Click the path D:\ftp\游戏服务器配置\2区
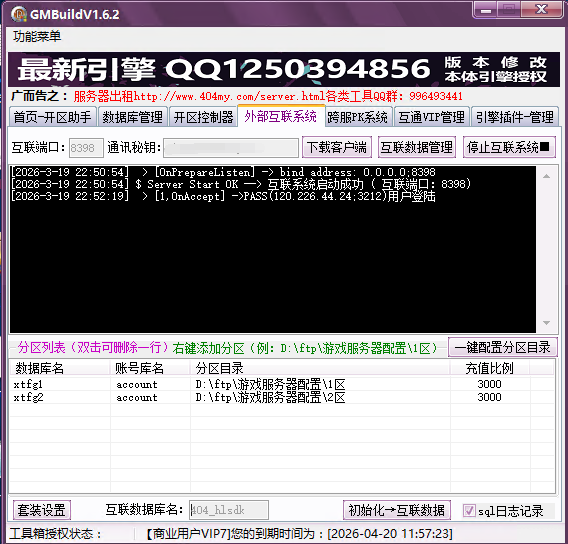This screenshot has width=568, height=544. [x=270, y=397]
